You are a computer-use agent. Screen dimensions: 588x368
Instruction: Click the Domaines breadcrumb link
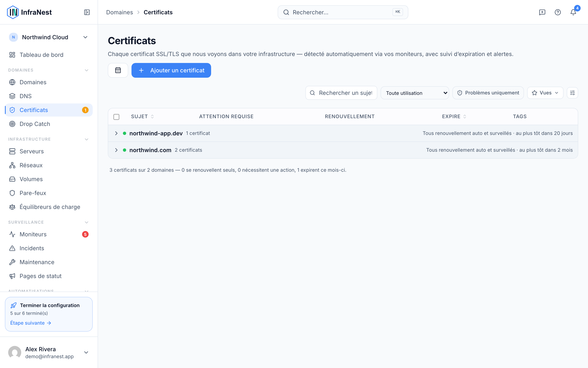click(x=120, y=12)
